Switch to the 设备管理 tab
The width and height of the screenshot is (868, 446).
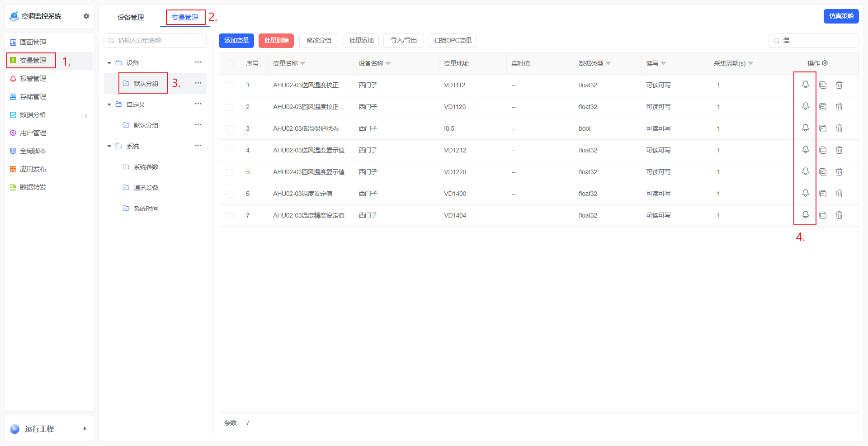pos(131,17)
